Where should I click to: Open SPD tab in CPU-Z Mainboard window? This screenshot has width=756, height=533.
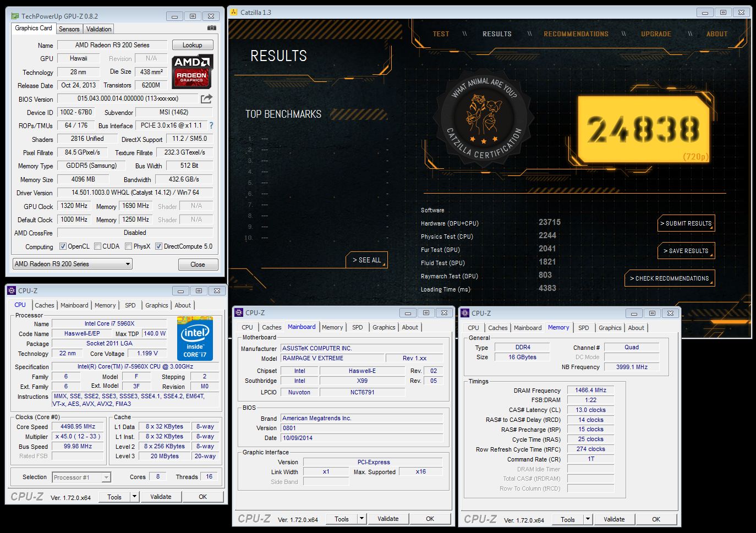pyautogui.click(x=358, y=327)
